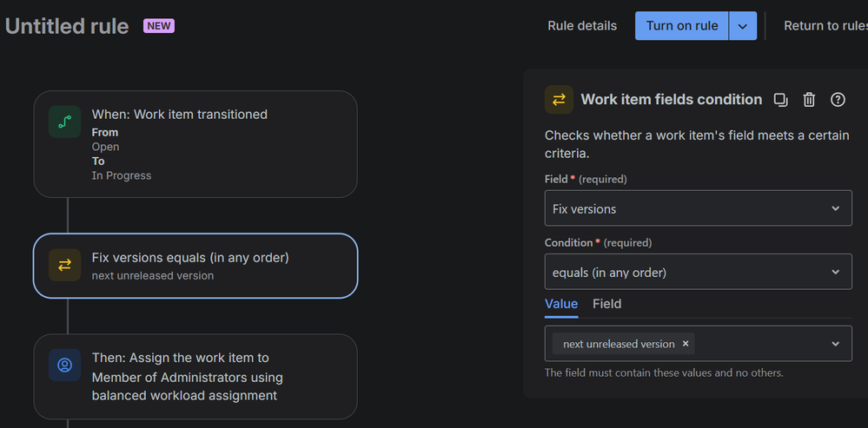
Task: Delete the condition with trash icon
Action: coord(809,100)
